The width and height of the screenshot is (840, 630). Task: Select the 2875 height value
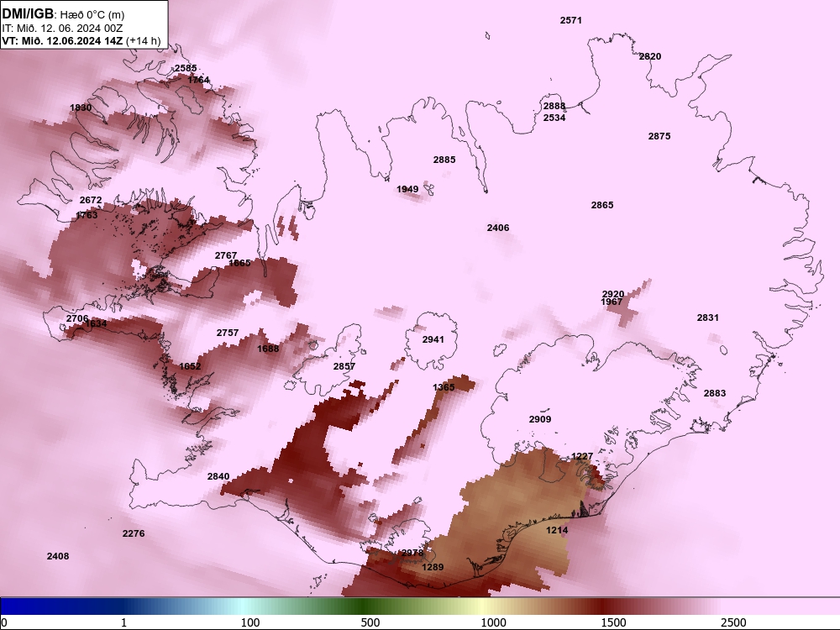[659, 136]
